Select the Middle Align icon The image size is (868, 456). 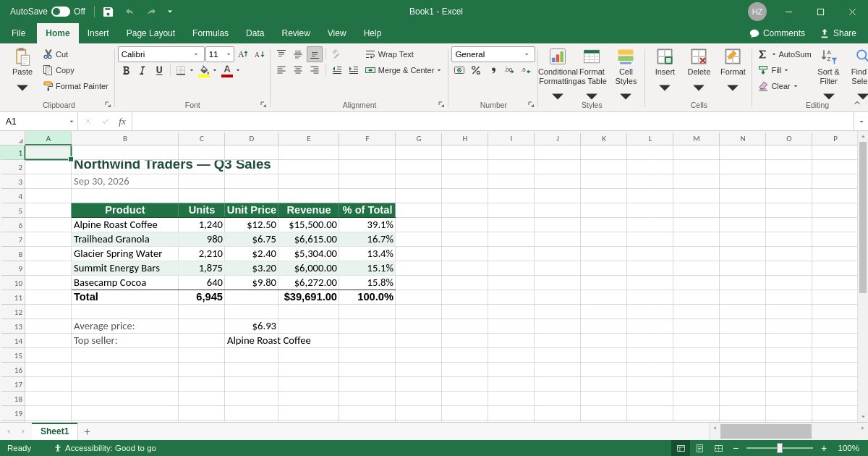(x=298, y=54)
